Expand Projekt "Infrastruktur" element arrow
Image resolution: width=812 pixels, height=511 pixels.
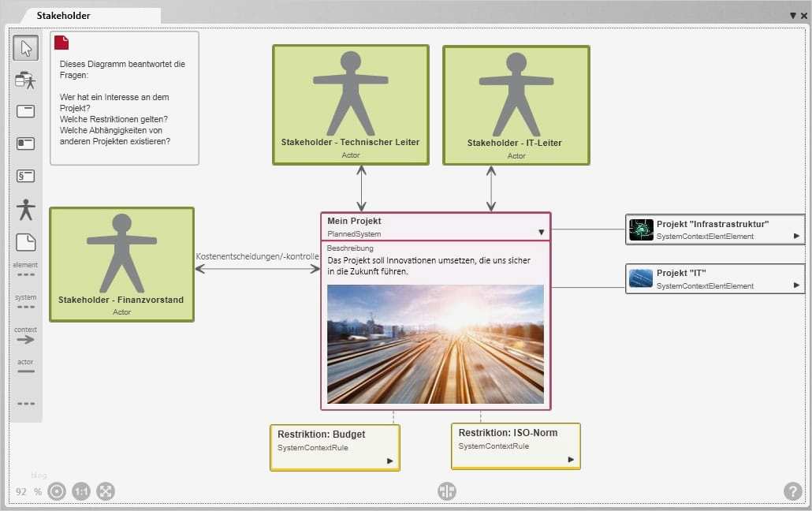click(x=796, y=237)
